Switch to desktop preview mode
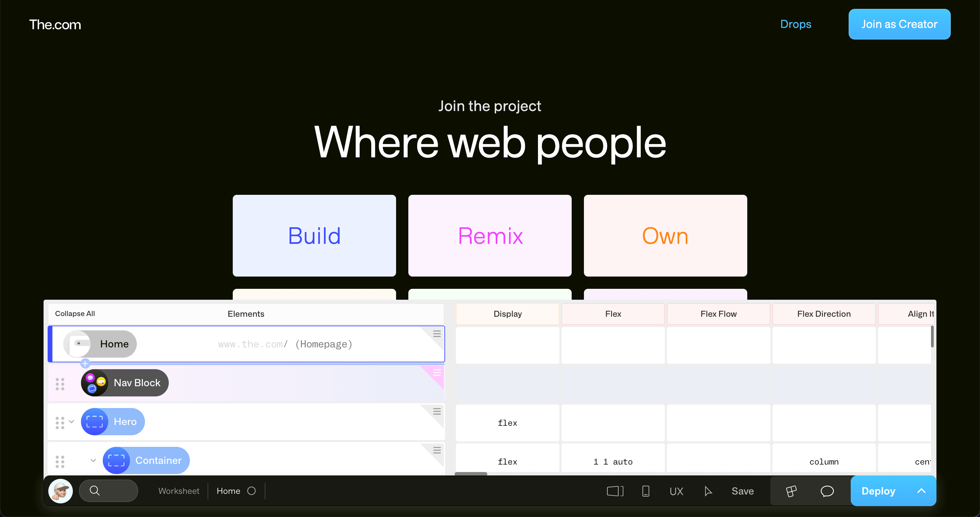Viewport: 980px width, 517px height. click(615, 491)
